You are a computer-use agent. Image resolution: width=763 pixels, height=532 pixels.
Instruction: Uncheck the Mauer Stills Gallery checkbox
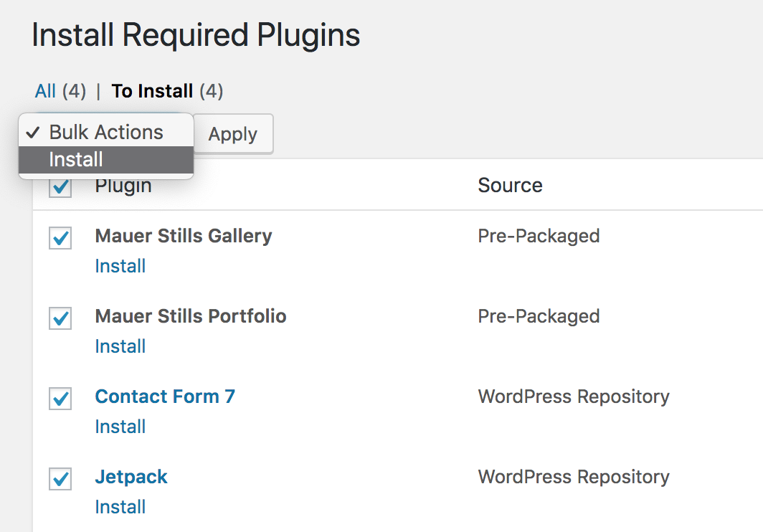60,238
